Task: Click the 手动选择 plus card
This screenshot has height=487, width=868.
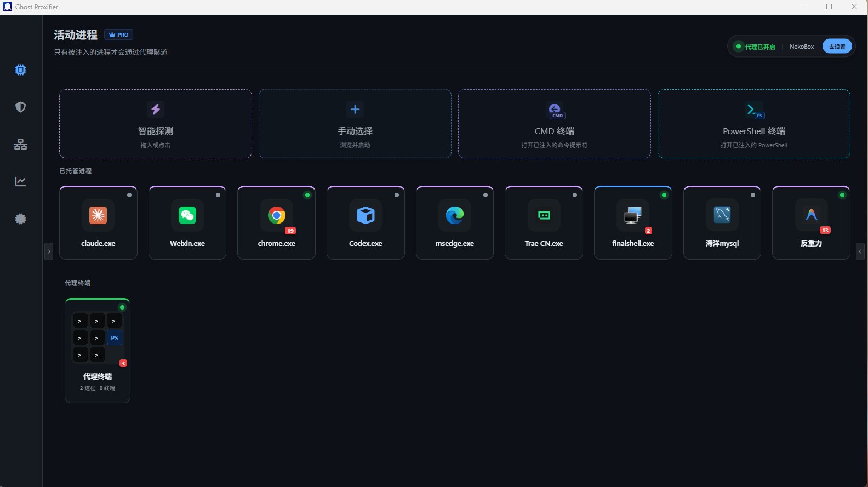Action: [x=355, y=124]
